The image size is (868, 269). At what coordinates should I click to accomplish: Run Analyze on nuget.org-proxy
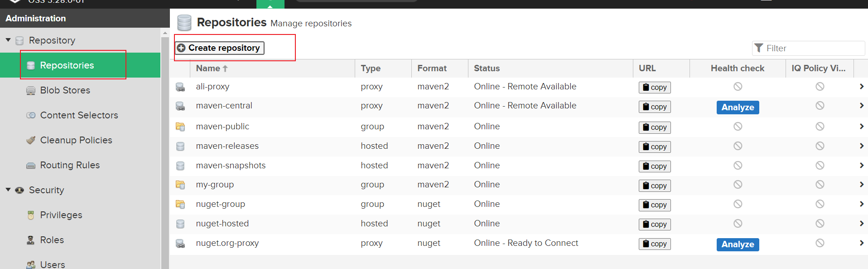pos(738,245)
